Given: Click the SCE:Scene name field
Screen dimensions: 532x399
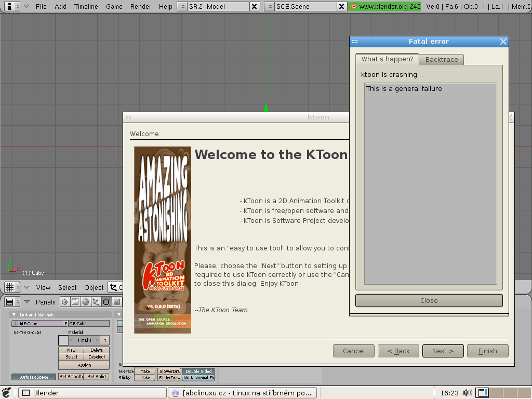Looking at the screenshot, I should click(305, 6).
